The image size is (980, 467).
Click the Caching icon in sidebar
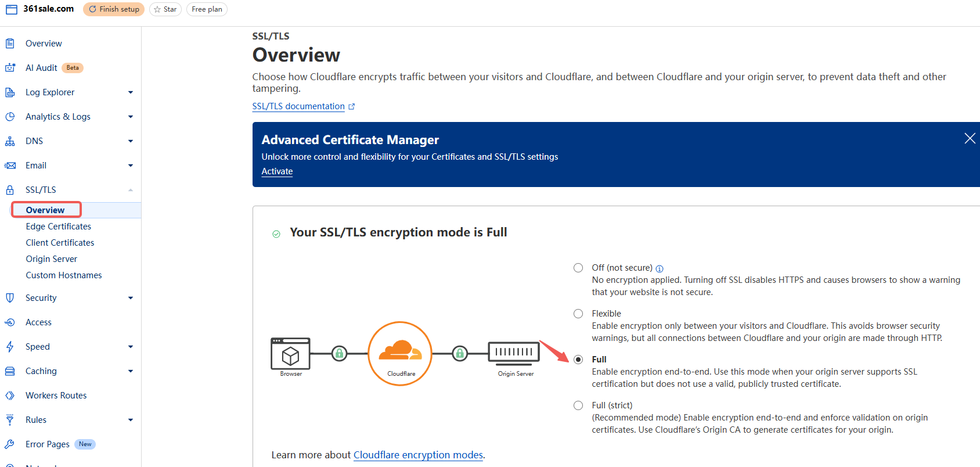point(10,371)
